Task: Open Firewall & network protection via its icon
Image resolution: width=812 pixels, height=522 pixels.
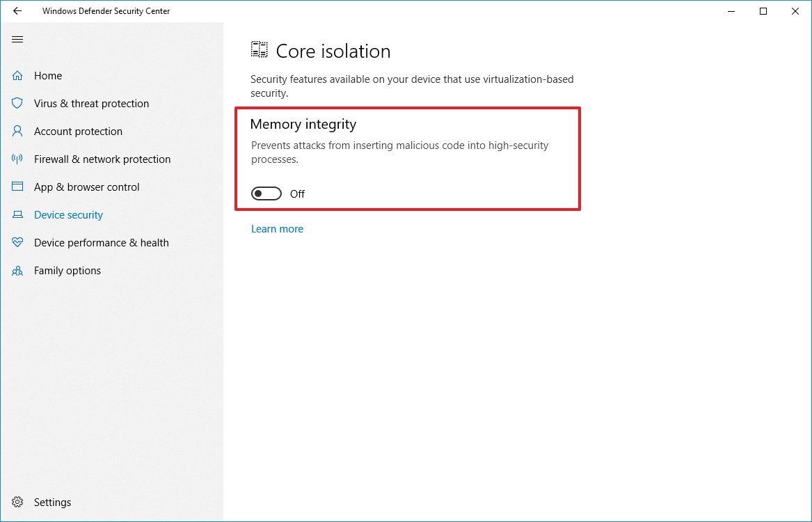Action: [x=17, y=159]
